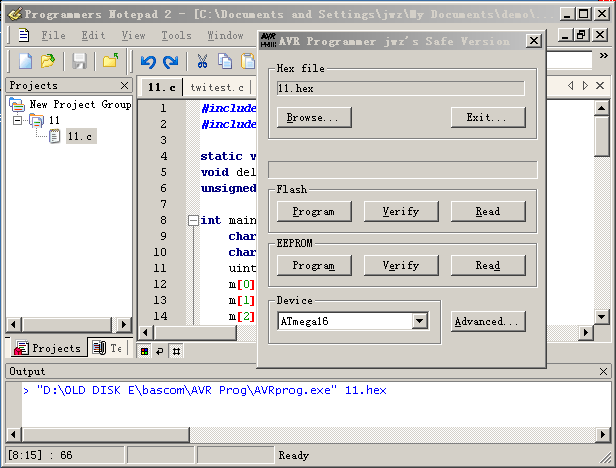Collapse the project 11 tree node
This screenshot has height=468, width=616.
17,120
